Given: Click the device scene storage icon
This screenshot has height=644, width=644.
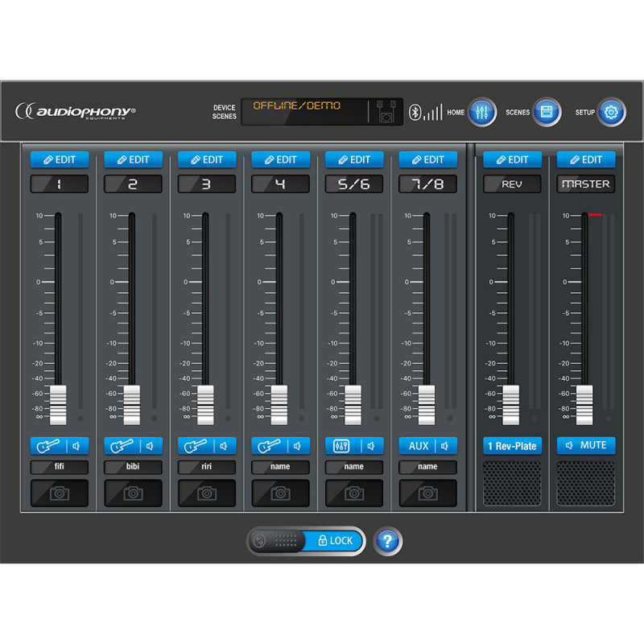Looking at the screenshot, I should click(x=386, y=112).
